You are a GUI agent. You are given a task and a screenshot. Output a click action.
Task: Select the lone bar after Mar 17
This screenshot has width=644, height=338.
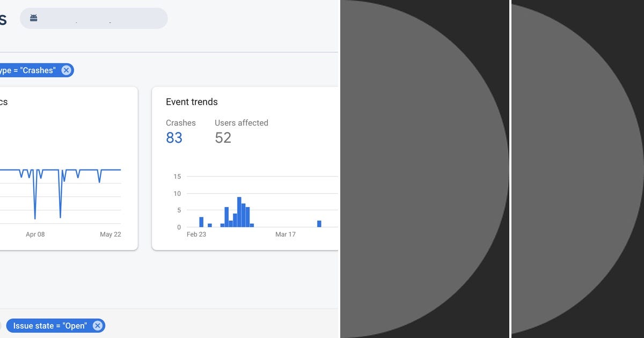[x=319, y=224]
